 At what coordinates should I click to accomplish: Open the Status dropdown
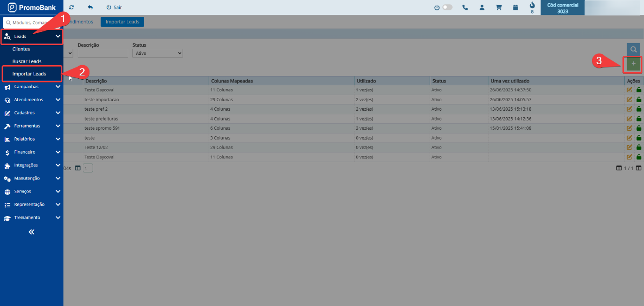click(x=157, y=53)
